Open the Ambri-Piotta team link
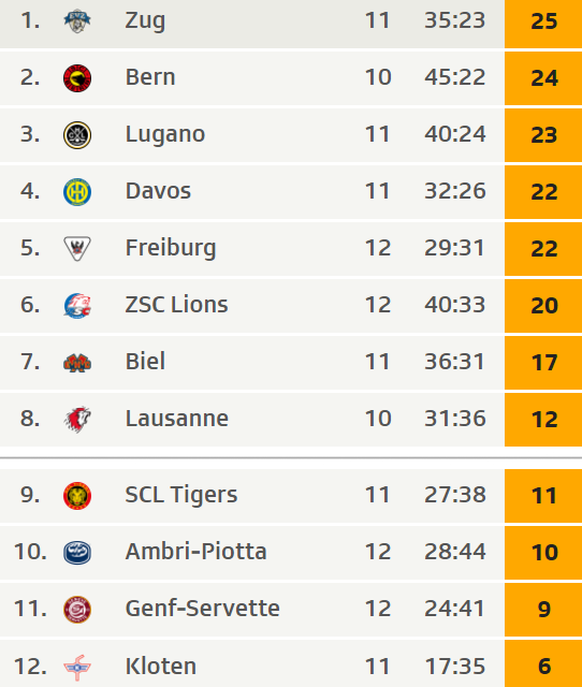582x687 pixels. click(x=196, y=551)
